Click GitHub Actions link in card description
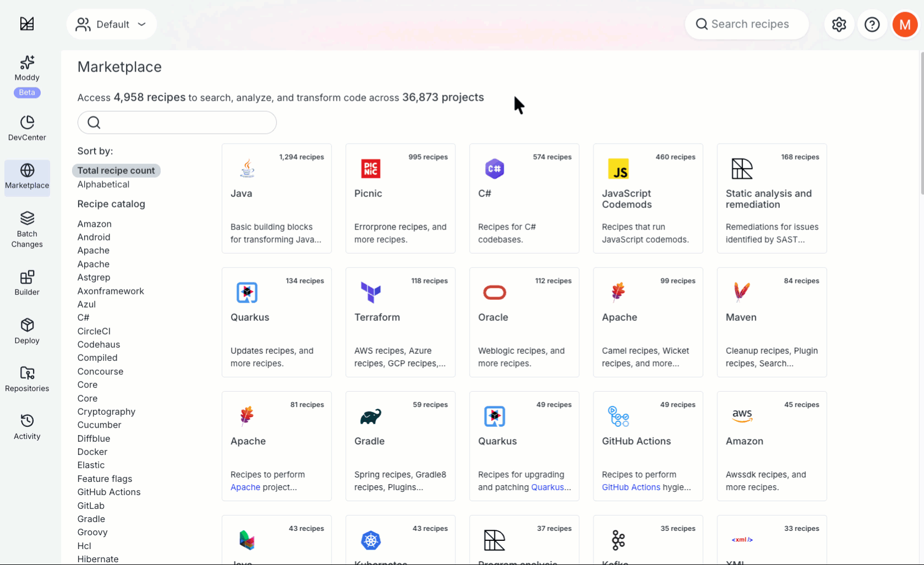 (x=631, y=487)
